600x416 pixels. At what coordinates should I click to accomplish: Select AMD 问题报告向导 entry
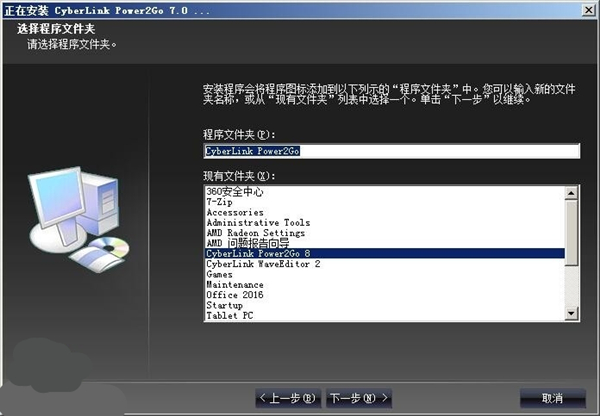[x=385, y=243]
